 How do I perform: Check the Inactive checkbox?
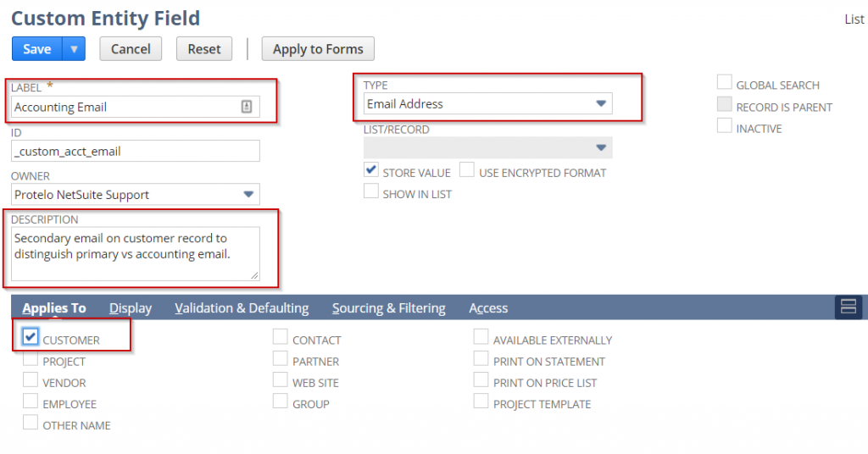pyautogui.click(x=724, y=126)
